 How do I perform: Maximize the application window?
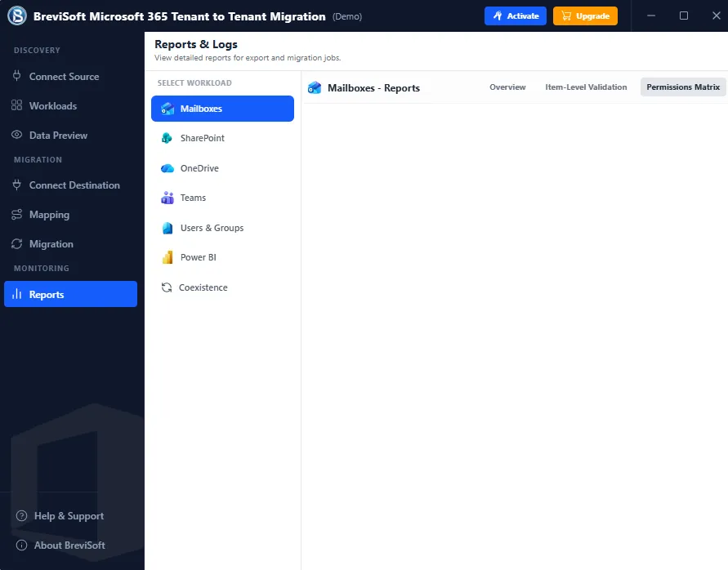[x=683, y=16]
